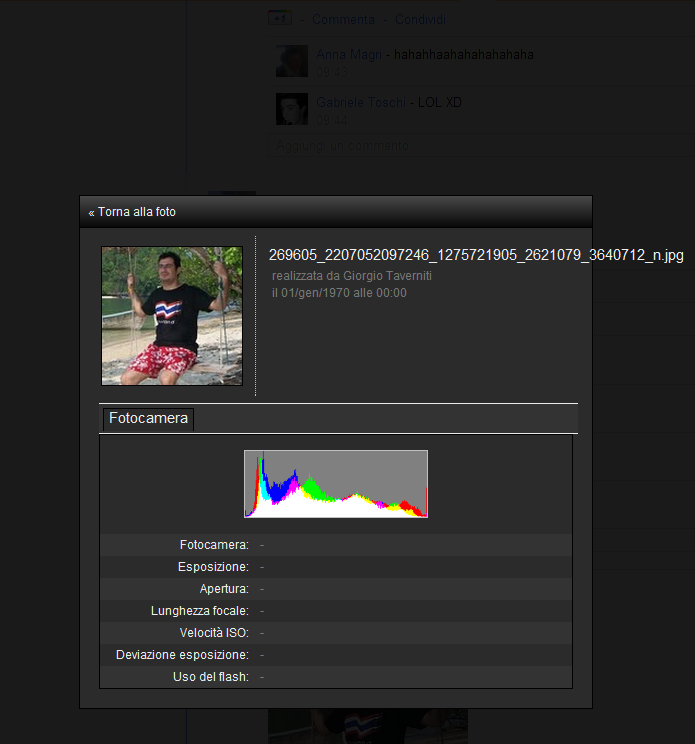The image size is (695, 744).
Task: Click the Lunghezza focale row
Action: (x=335, y=611)
